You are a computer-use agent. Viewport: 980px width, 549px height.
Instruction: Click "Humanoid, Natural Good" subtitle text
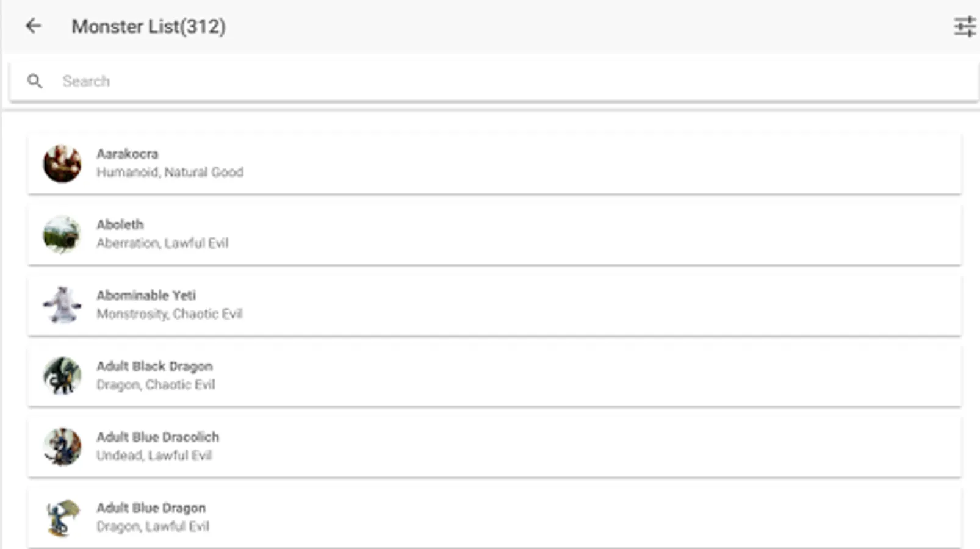170,173
